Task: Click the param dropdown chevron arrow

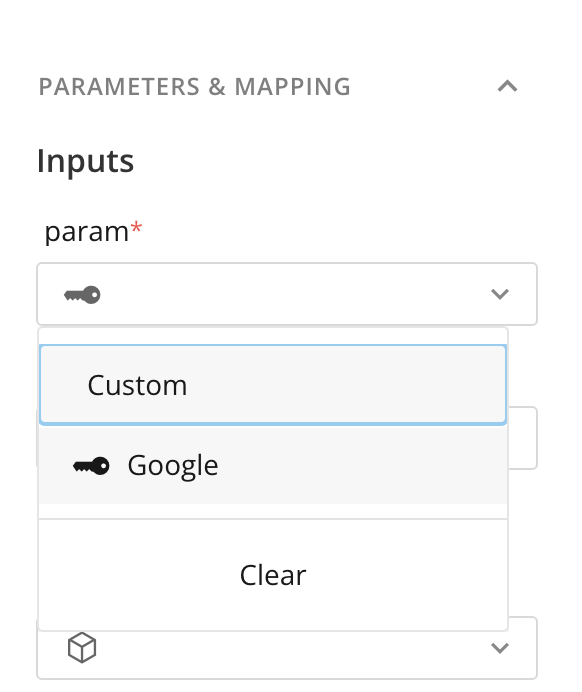Action: click(500, 294)
